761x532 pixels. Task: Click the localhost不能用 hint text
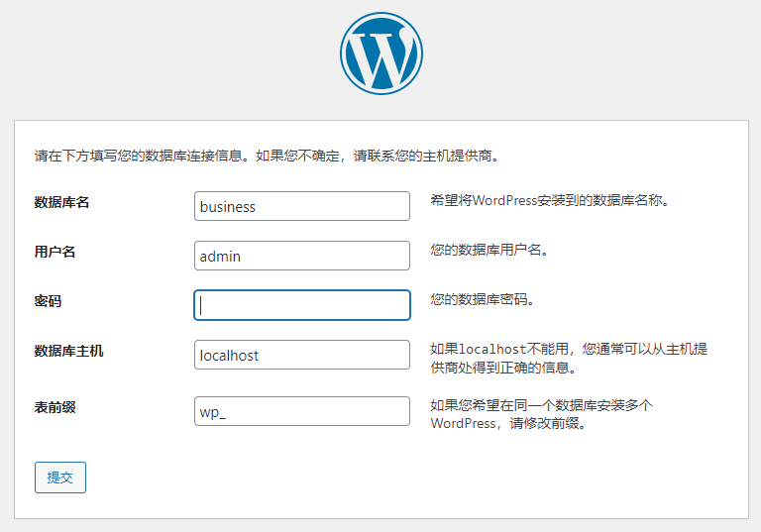tap(569, 359)
